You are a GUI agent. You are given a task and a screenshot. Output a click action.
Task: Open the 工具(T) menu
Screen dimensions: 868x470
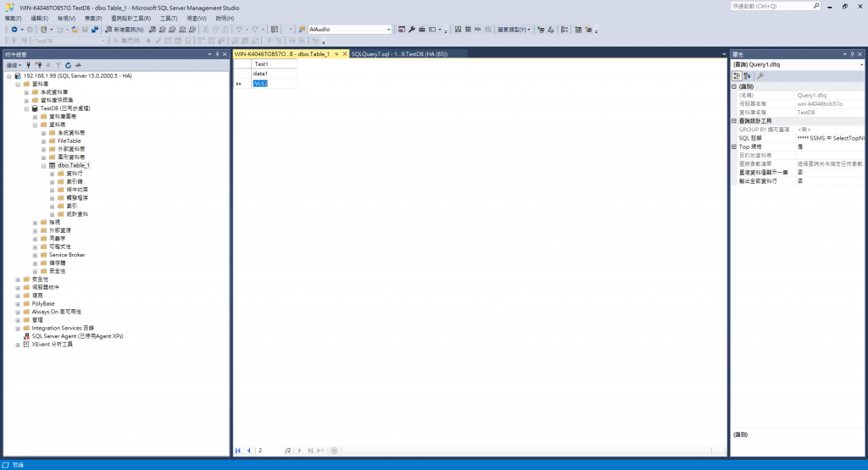[x=169, y=19]
